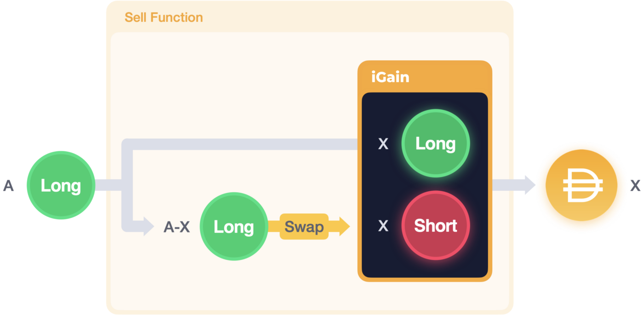Click the gray arrow pointing to DAI
The width and height of the screenshot is (644, 315).
click(x=514, y=185)
